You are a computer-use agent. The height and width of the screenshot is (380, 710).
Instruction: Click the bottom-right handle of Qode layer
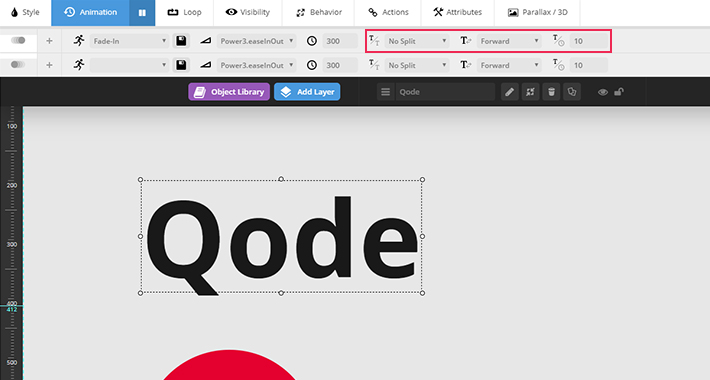click(x=422, y=293)
